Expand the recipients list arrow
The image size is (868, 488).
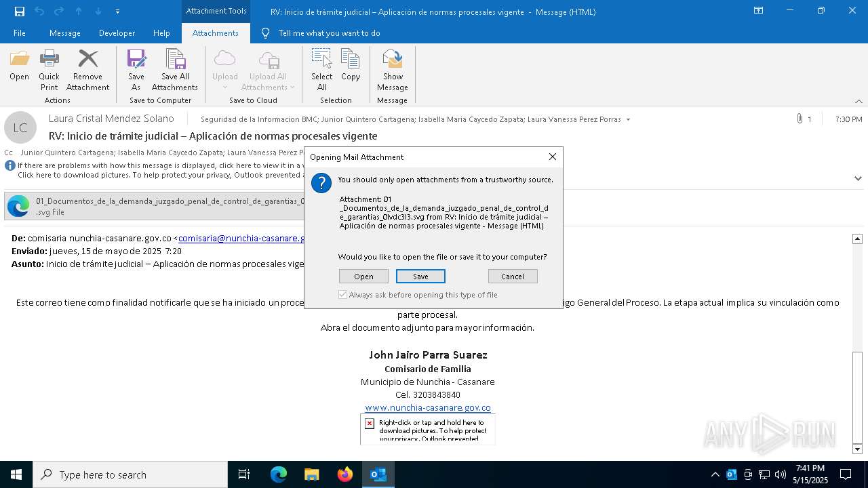[628, 120]
